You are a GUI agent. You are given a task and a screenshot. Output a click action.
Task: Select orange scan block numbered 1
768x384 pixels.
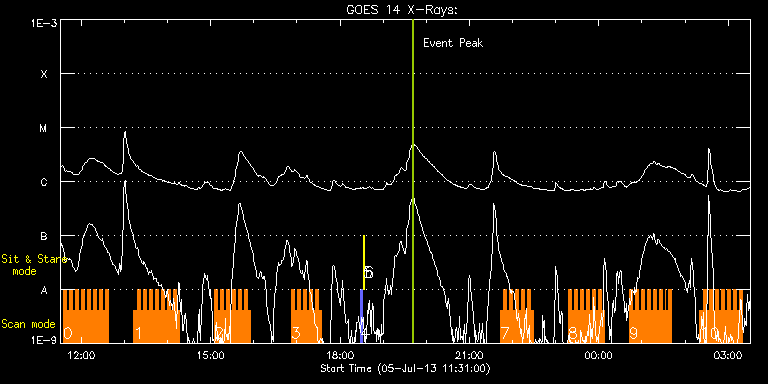156,316
